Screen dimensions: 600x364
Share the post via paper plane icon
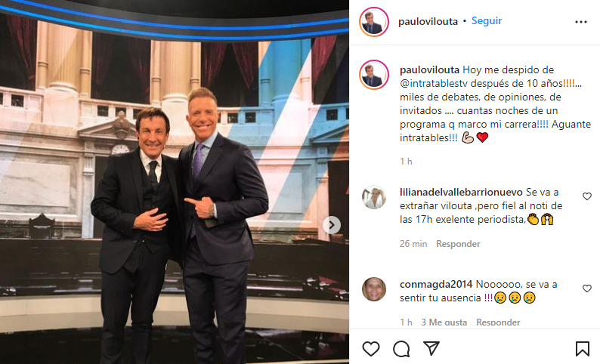(x=431, y=348)
